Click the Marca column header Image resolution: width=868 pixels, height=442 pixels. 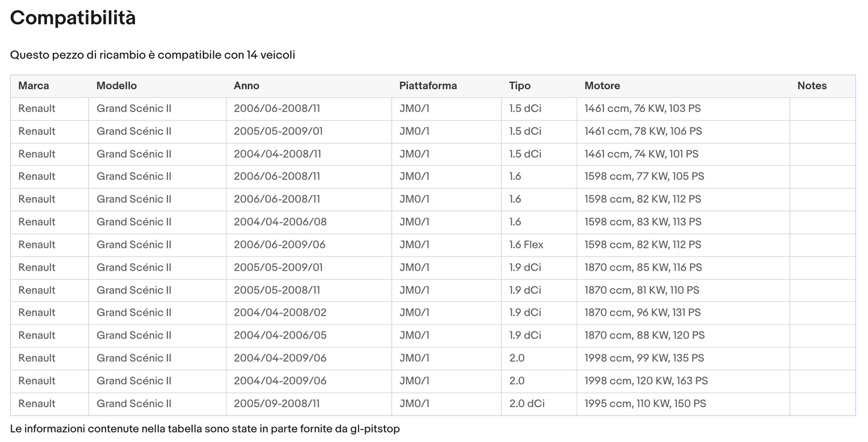pyautogui.click(x=34, y=86)
